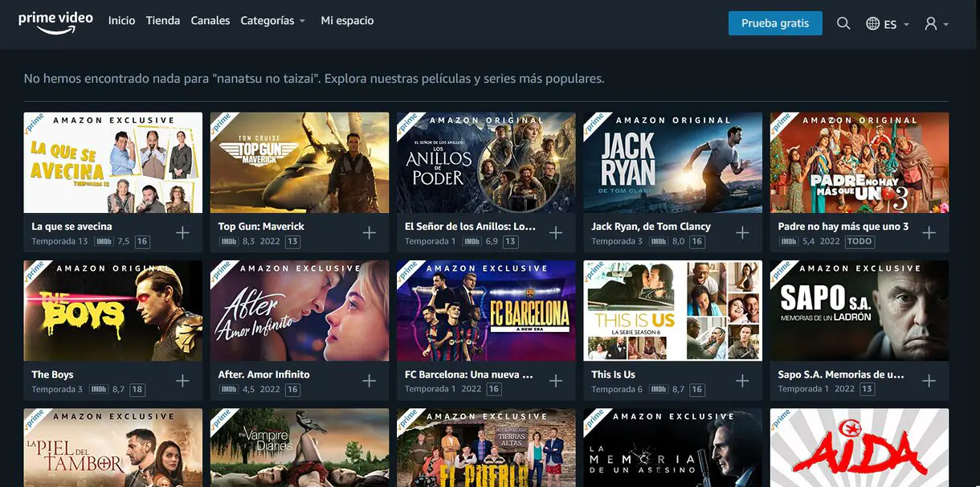The image size is (980, 487).
Task: Open the Canales section
Action: pyautogui.click(x=210, y=21)
